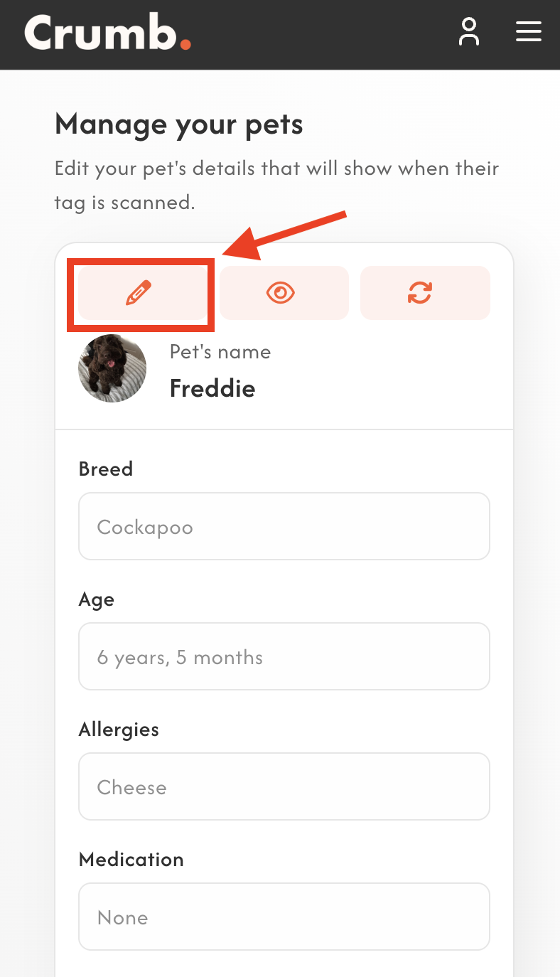Click the red arrow annotation
The image size is (560, 977).
coord(284,233)
